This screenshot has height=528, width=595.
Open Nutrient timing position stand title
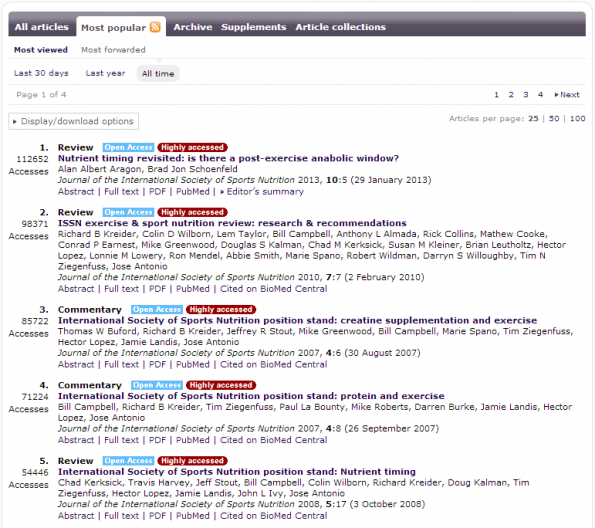tap(237, 471)
